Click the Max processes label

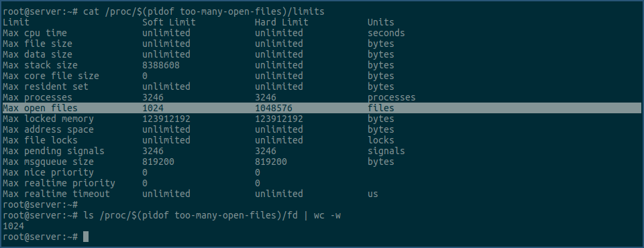(x=38, y=97)
